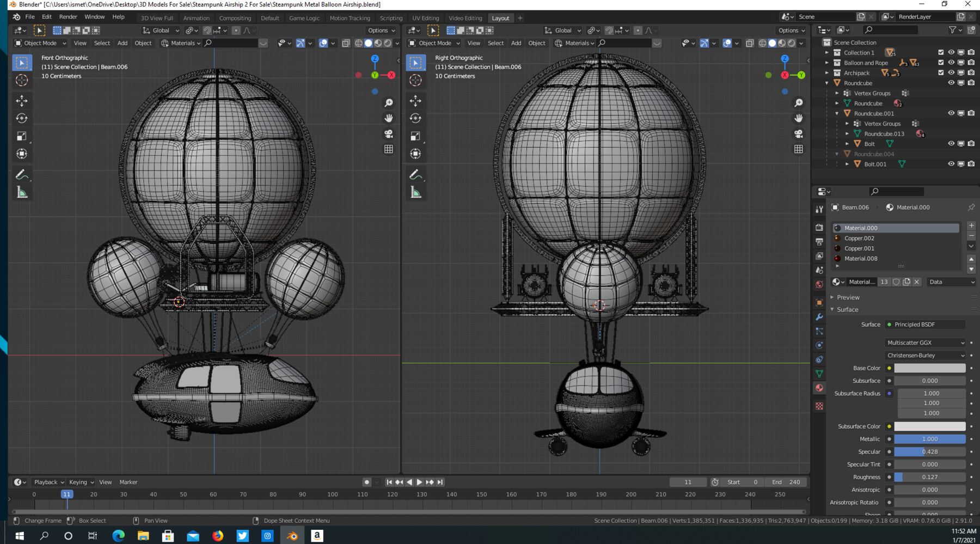Select the Measure tool
Viewport: 980px width, 544px height.
tap(22, 191)
